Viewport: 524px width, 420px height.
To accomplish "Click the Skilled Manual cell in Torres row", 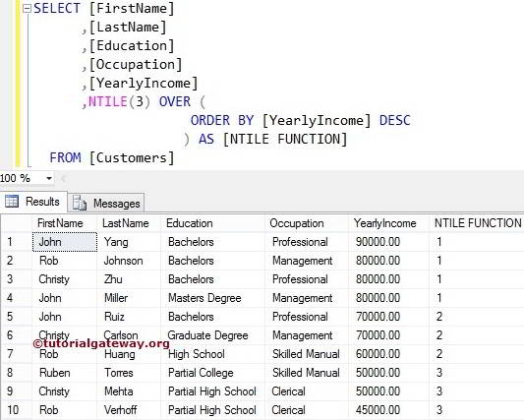I will click(307, 373).
